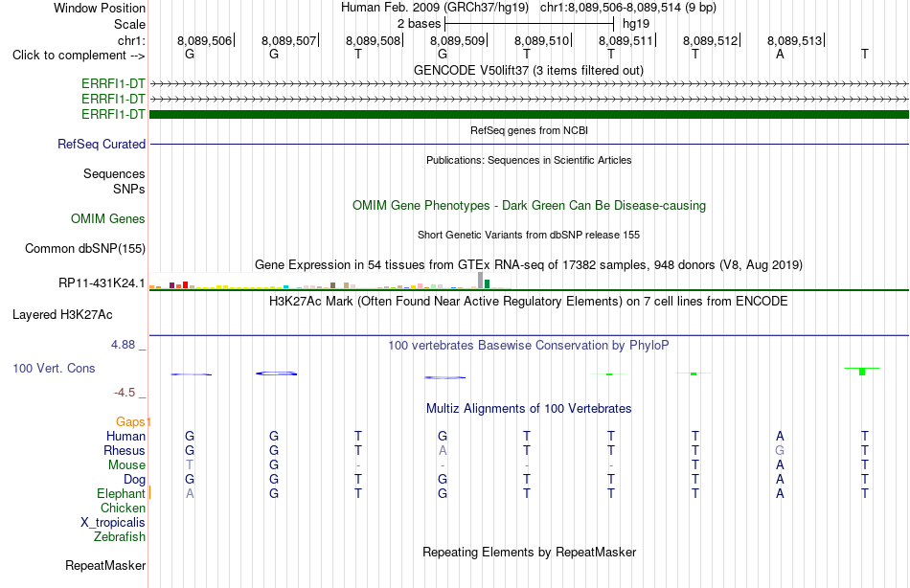Click the A base in the Human alignment row
910x588 pixels.
780,436
